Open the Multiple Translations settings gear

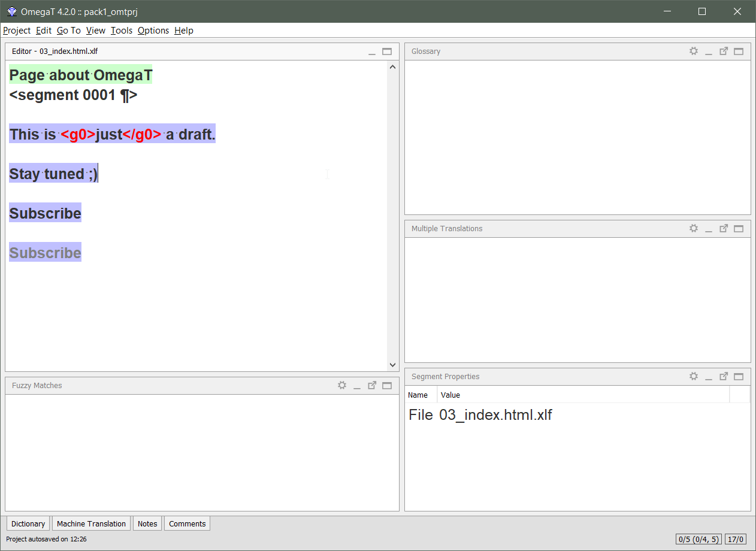point(694,228)
